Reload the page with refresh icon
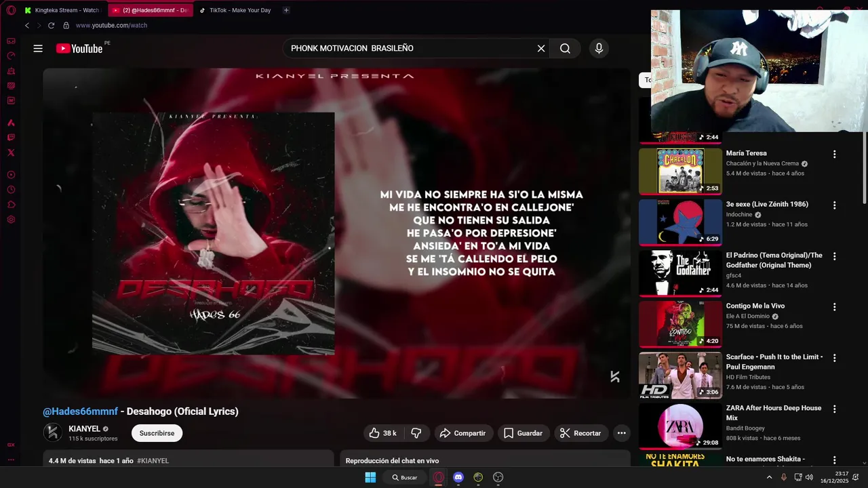 pyautogui.click(x=51, y=25)
